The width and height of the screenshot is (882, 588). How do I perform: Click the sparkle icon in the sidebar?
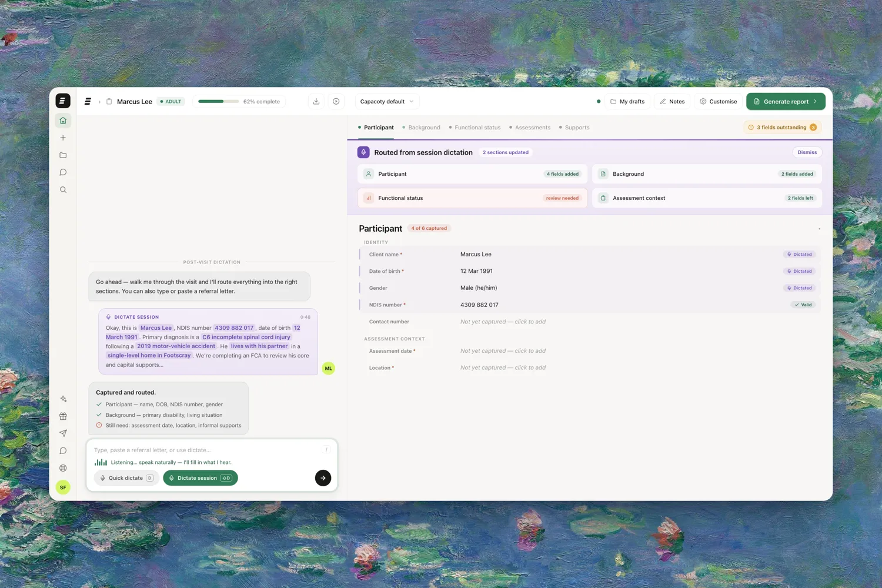[x=63, y=399]
